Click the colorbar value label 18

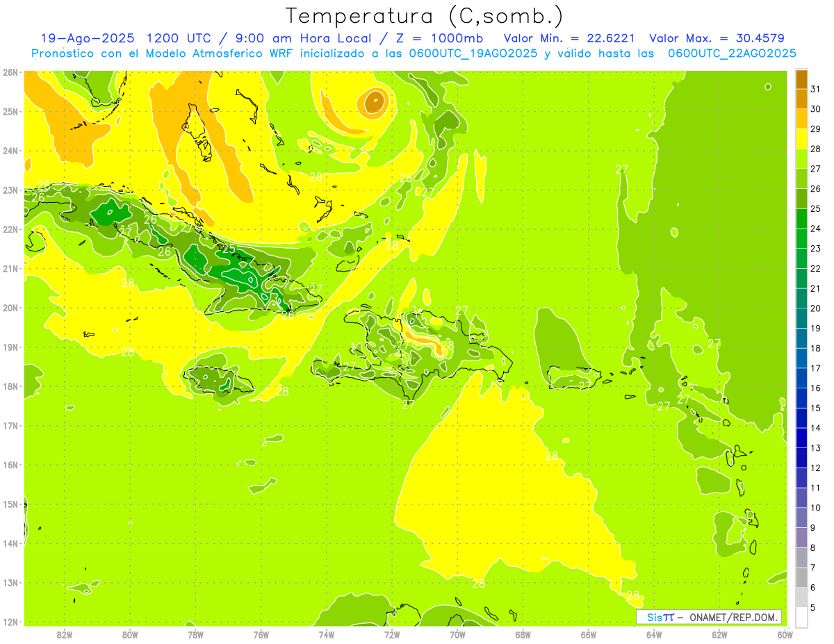pos(817,348)
